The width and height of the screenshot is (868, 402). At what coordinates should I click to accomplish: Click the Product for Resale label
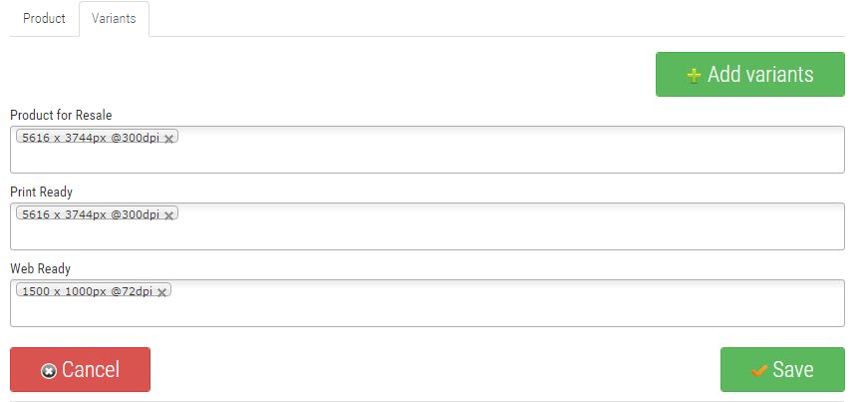pos(61,115)
